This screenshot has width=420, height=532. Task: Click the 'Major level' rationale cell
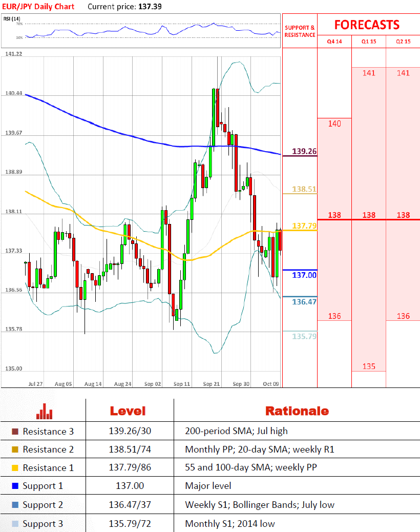tap(208, 486)
